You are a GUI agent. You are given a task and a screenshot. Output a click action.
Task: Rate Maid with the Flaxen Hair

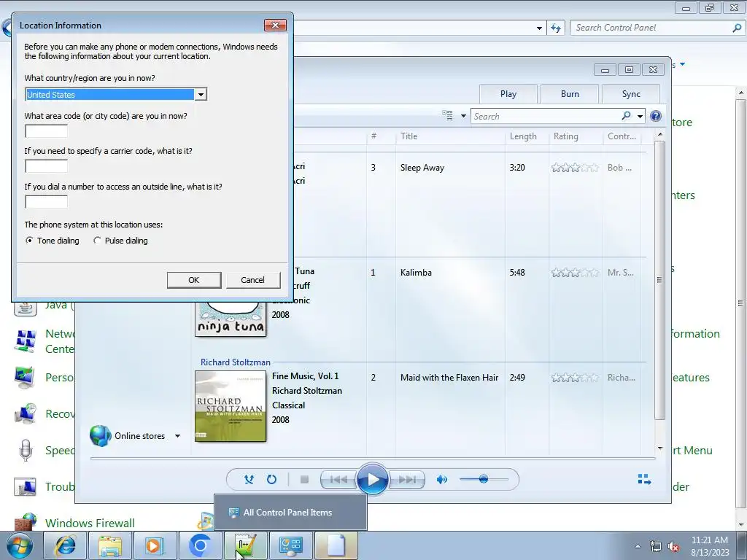tap(575, 378)
